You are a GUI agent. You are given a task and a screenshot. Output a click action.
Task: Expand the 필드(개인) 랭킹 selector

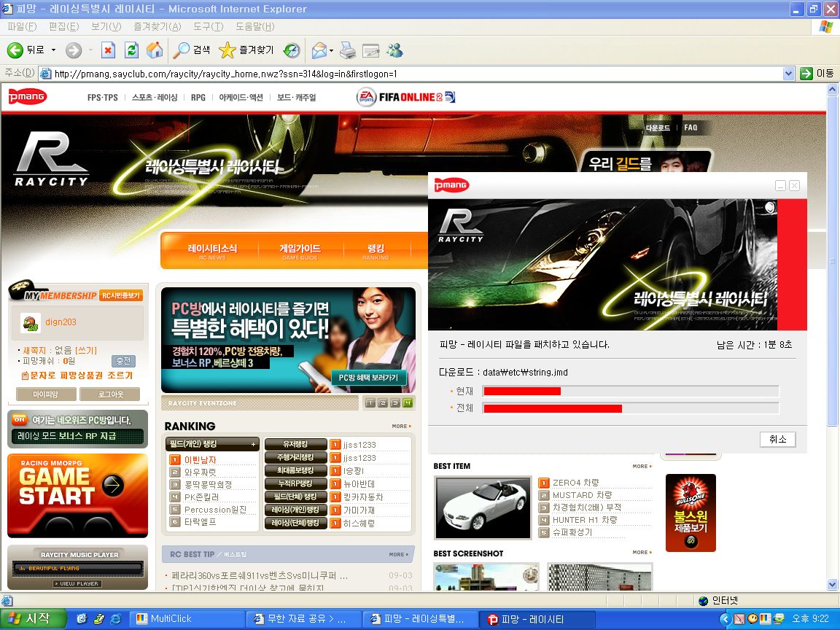click(213, 444)
